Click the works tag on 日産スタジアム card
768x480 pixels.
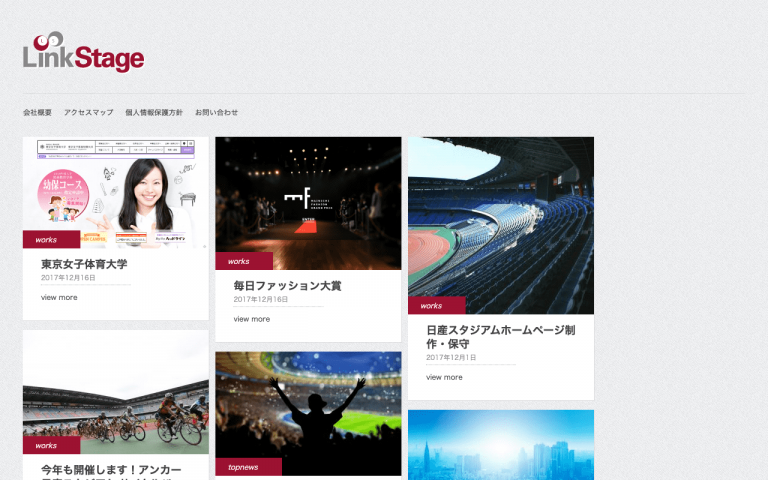pos(436,306)
